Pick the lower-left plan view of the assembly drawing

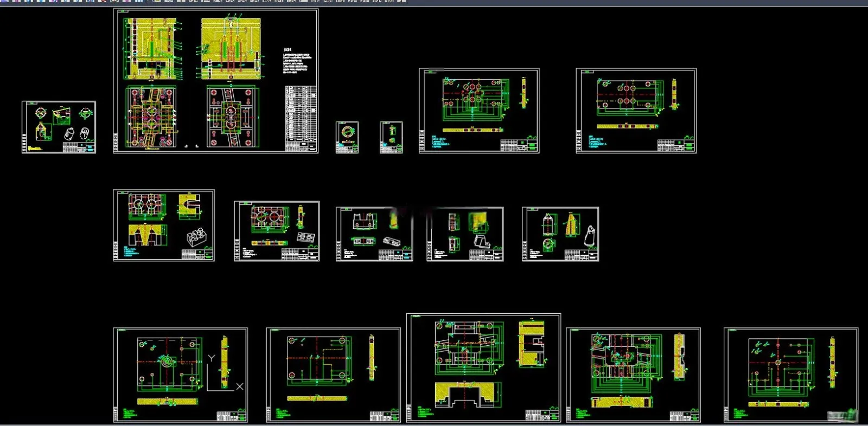(x=151, y=117)
